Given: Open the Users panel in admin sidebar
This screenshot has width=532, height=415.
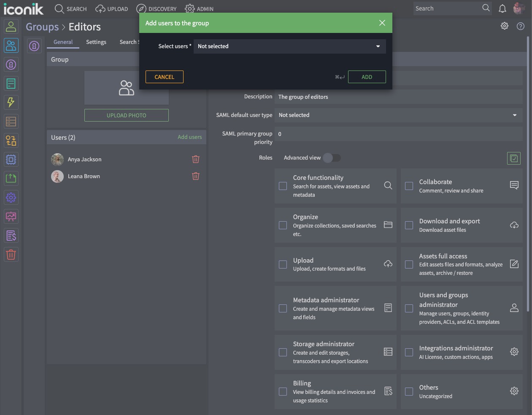Looking at the screenshot, I should pos(11,27).
